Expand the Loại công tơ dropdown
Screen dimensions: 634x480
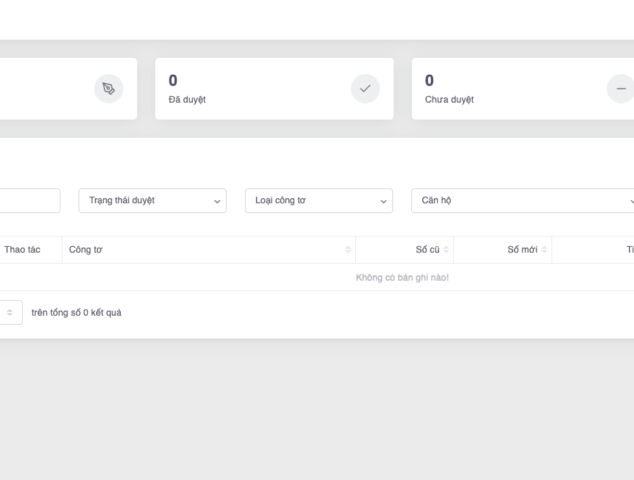click(x=318, y=201)
